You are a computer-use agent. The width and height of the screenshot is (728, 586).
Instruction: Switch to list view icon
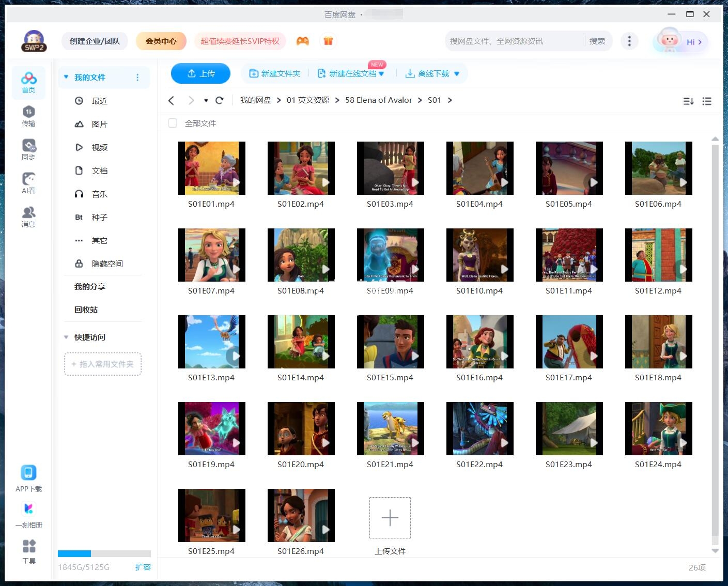707,101
